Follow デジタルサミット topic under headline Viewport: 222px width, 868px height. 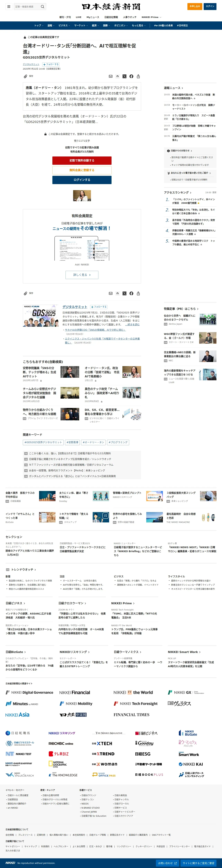[x=51, y=64]
